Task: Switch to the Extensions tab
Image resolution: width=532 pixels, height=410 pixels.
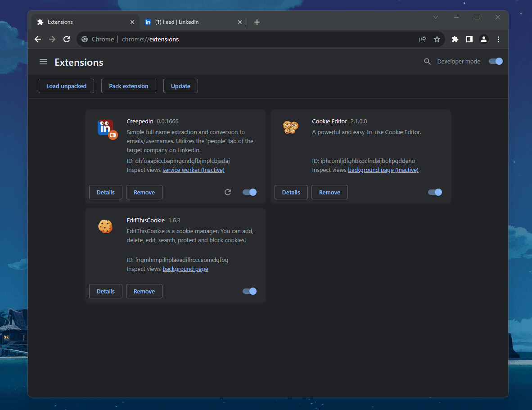Action: tap(85, 22)
